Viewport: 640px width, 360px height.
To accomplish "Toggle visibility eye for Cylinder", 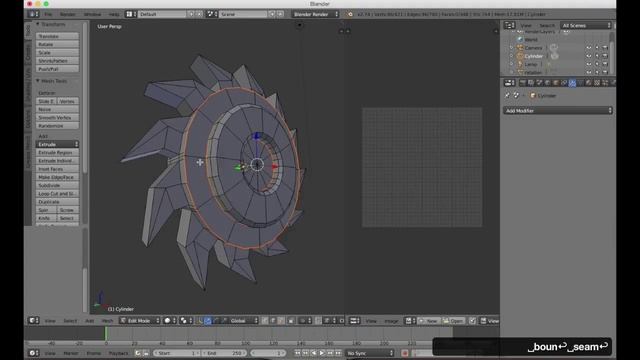I will click(589, 56).
